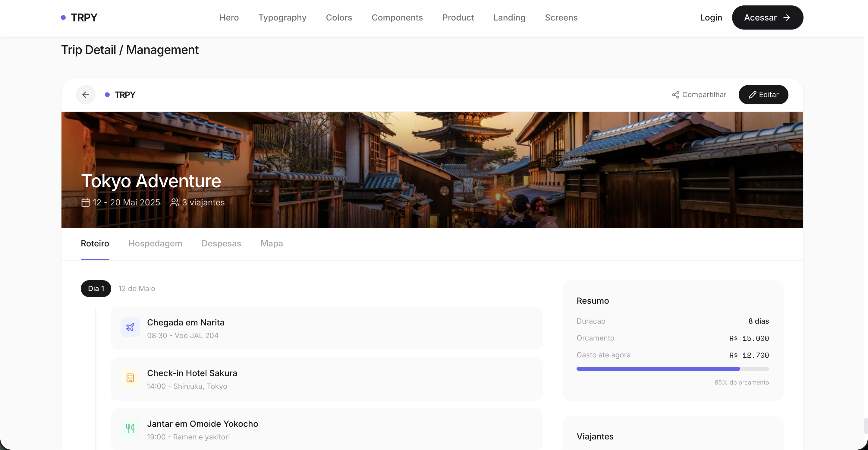868x450 pixels.
Task: Click the back arrow button
Action: (86, 95)
